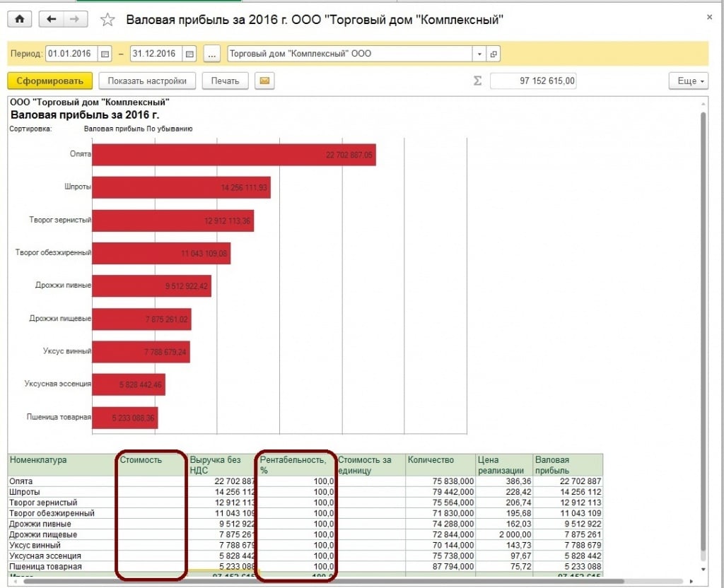The height and width of the screenshot is (588, 724).
Task: Click the vertical scrollbar of the report
Action: (x=703, y=318)
